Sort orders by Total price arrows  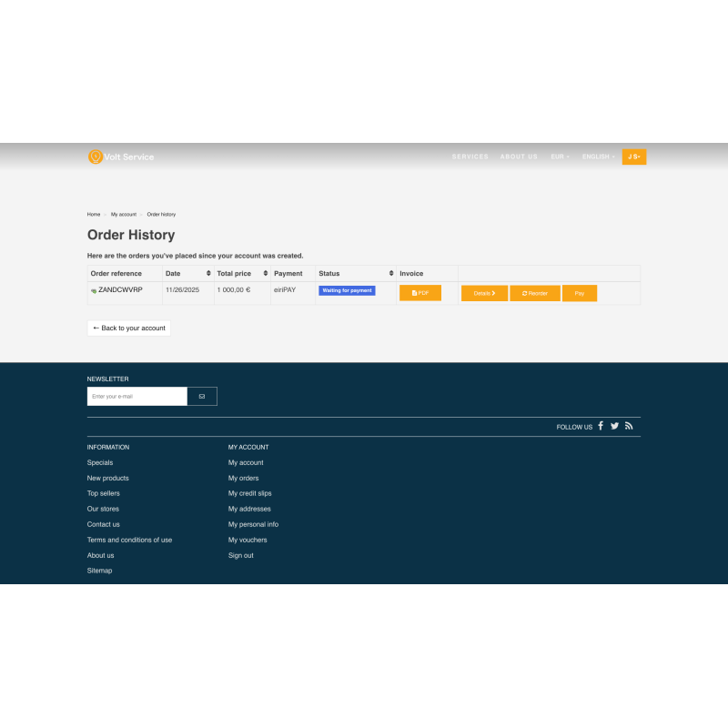(x=266, y=273)
